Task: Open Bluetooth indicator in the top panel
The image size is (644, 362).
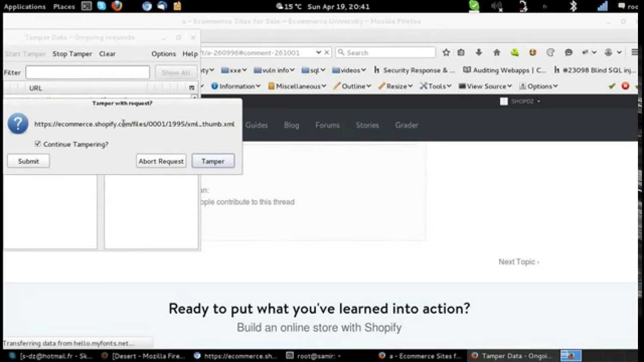Action: tap(573, 7)
